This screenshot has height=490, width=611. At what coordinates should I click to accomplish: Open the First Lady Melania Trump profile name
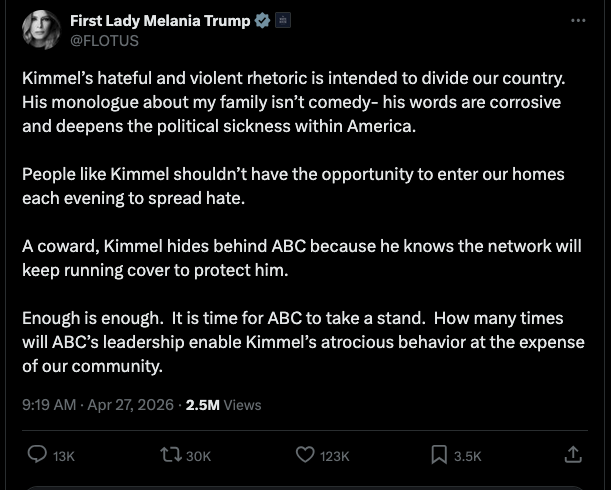click(160, 21)
